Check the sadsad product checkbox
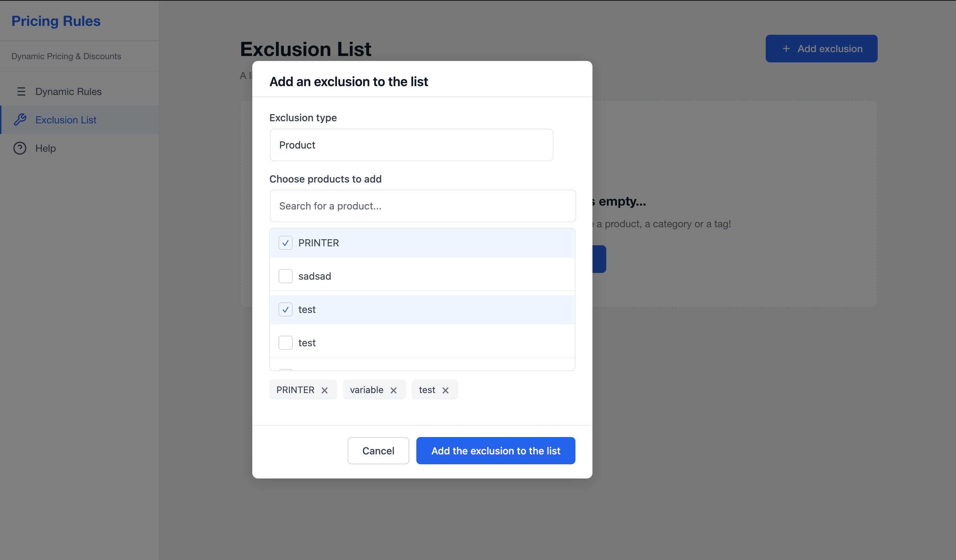Screen dimensions: 956x560 (285, 276)
